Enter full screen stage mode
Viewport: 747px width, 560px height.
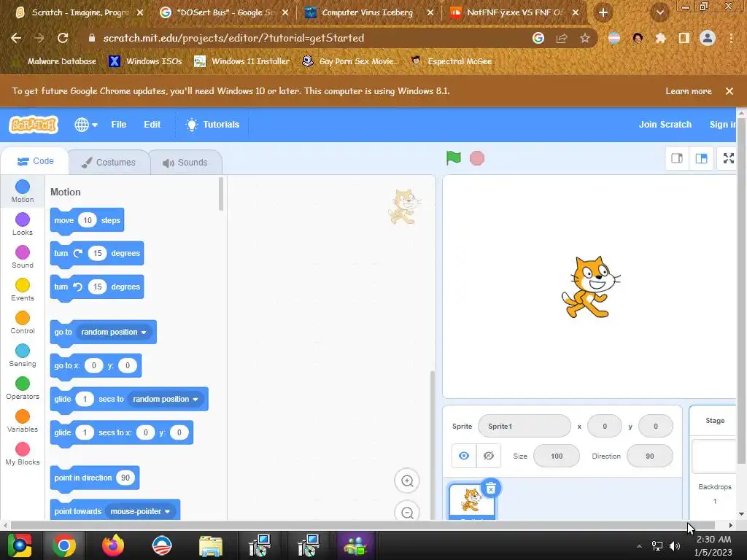tap(729, 158)
